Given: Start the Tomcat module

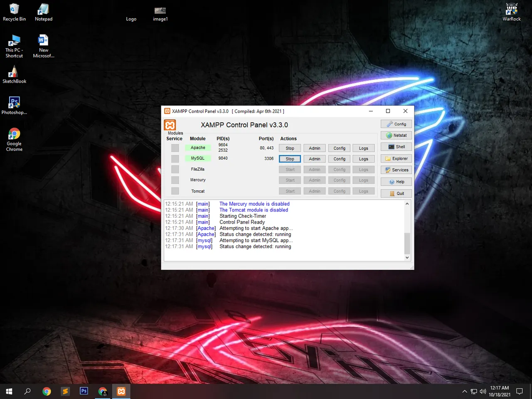Looking at the screenshot, I should coord(290,191).
